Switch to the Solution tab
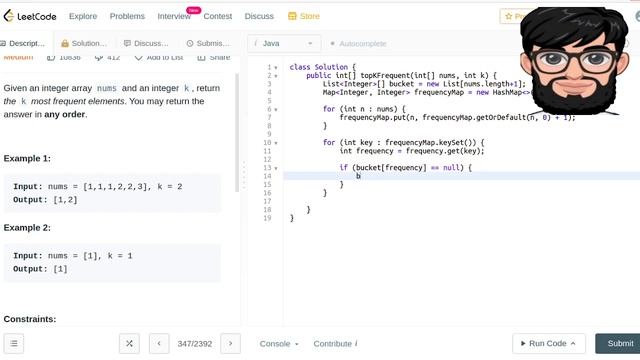 point(84,43)
